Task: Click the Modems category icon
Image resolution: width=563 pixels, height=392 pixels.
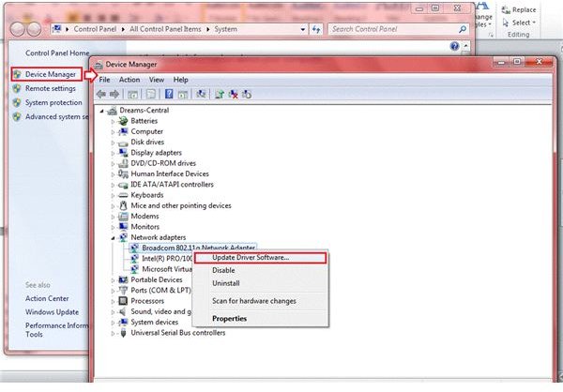Action: coord(123,216)
